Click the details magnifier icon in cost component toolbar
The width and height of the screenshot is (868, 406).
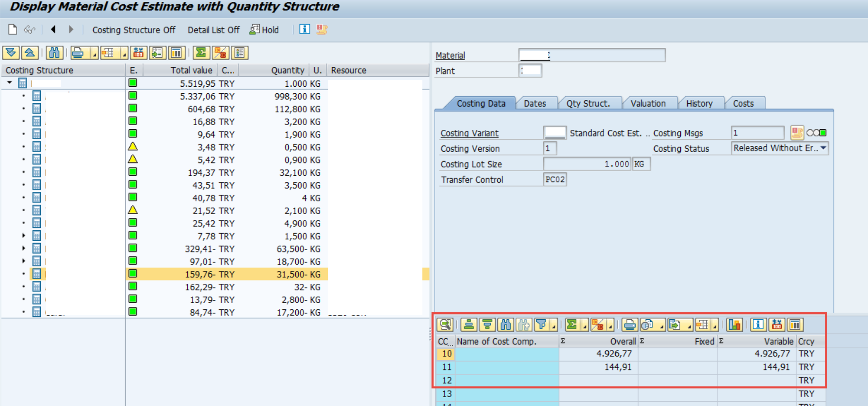445,325
